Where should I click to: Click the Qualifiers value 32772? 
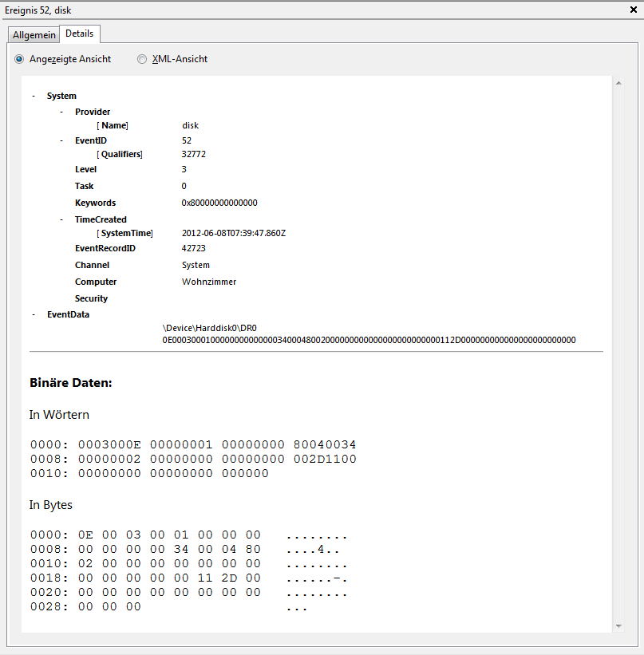point(193,154)
